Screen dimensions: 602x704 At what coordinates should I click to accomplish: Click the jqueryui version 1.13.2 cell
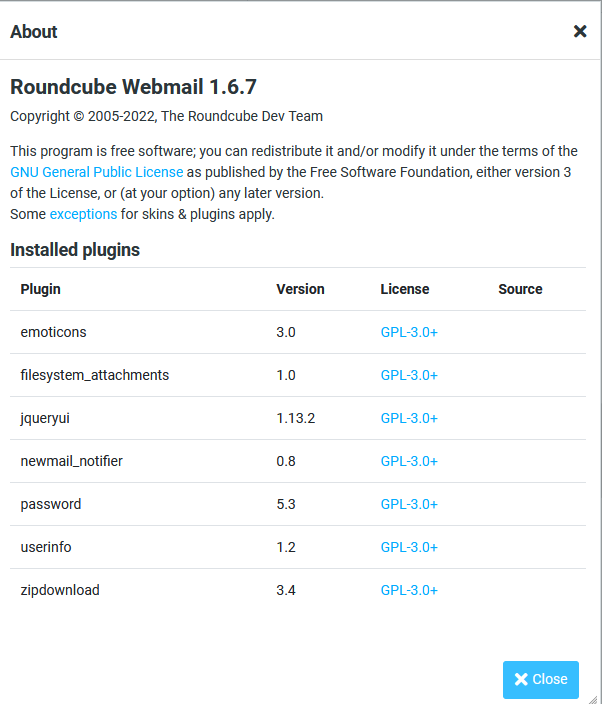click(296, 418)
